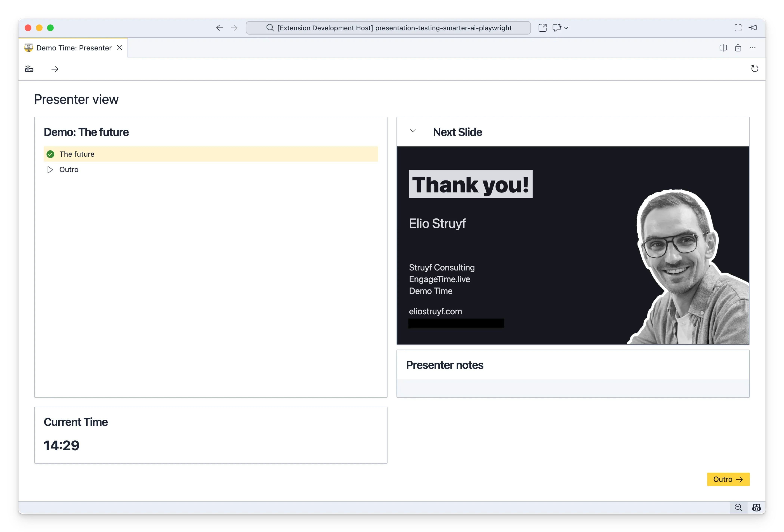Reload the Presenter view with the refresh icon

tap(755, 69)
